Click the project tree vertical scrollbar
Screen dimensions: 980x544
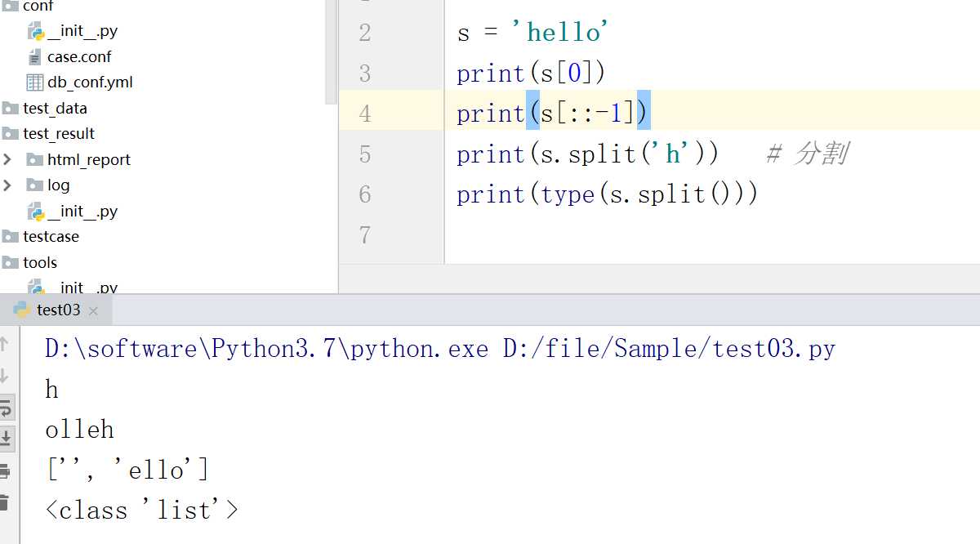pos(331,52)
